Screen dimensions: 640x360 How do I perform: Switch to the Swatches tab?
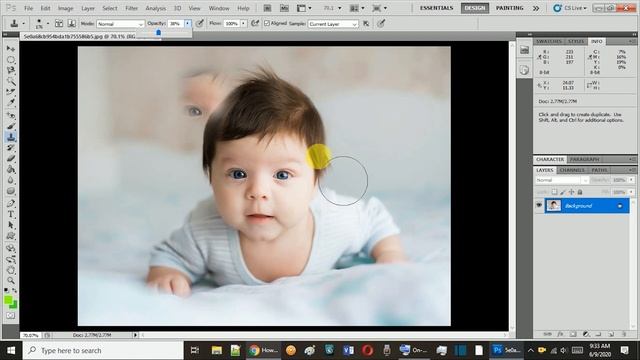click(549, 41)
